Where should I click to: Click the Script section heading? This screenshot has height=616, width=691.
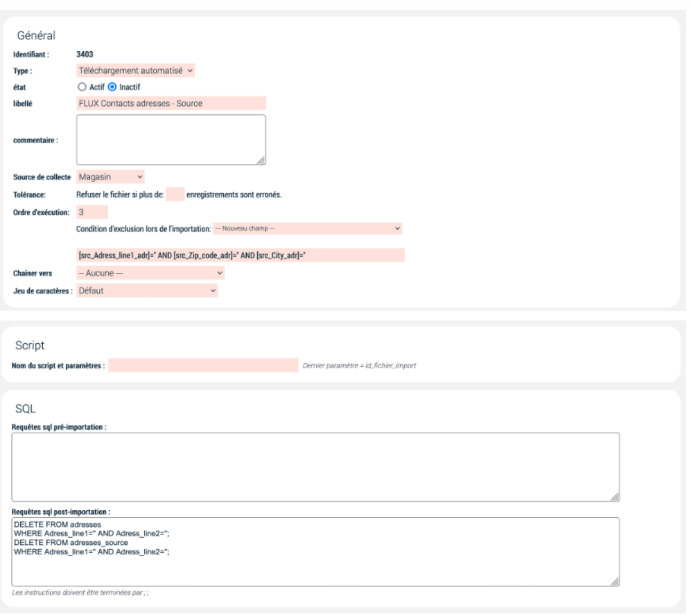[30, 345]
